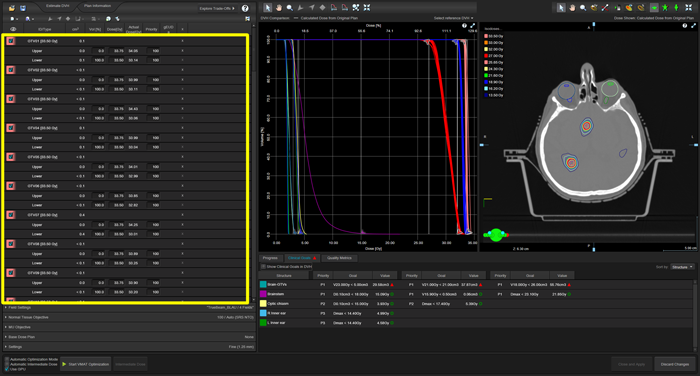Expand the DVH plot to full view
The width and height of the screenshot is (700, 376).
coord(472,26)
